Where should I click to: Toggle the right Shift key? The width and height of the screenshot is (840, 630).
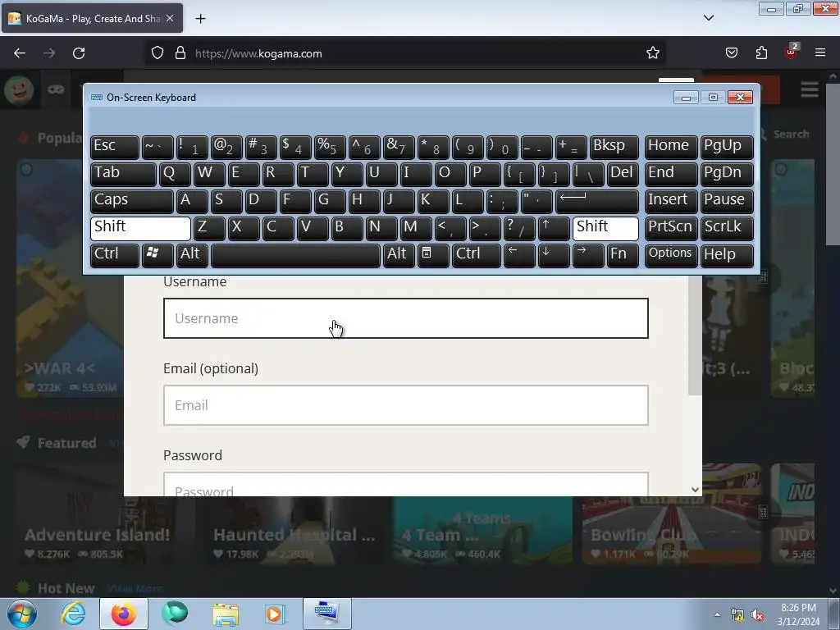pos(605,228)
